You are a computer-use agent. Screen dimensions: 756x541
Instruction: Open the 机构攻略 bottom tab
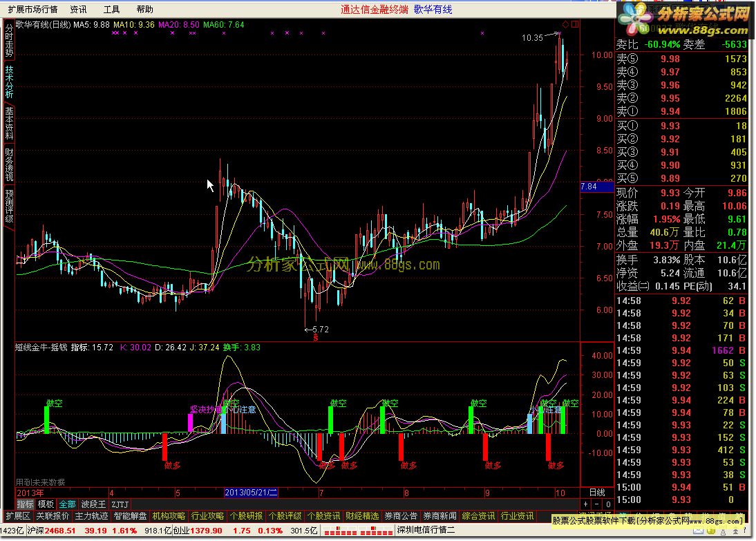point(169,516)
